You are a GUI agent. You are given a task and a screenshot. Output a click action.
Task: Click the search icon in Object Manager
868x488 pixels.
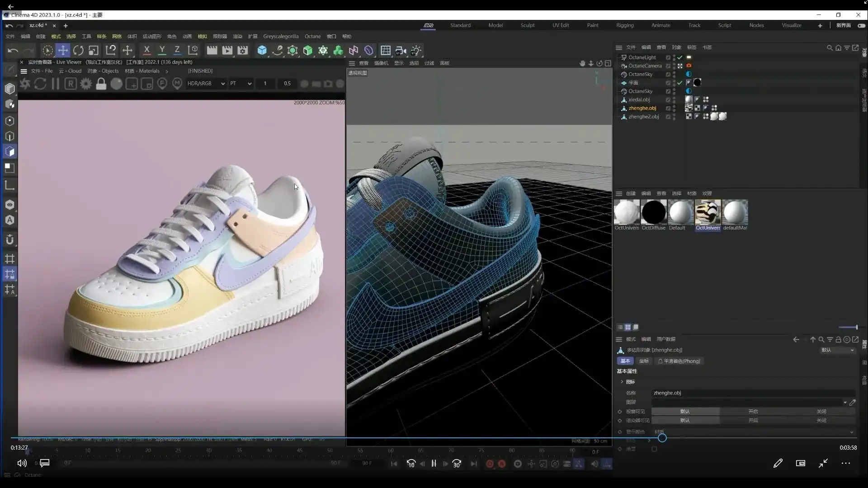829,47
